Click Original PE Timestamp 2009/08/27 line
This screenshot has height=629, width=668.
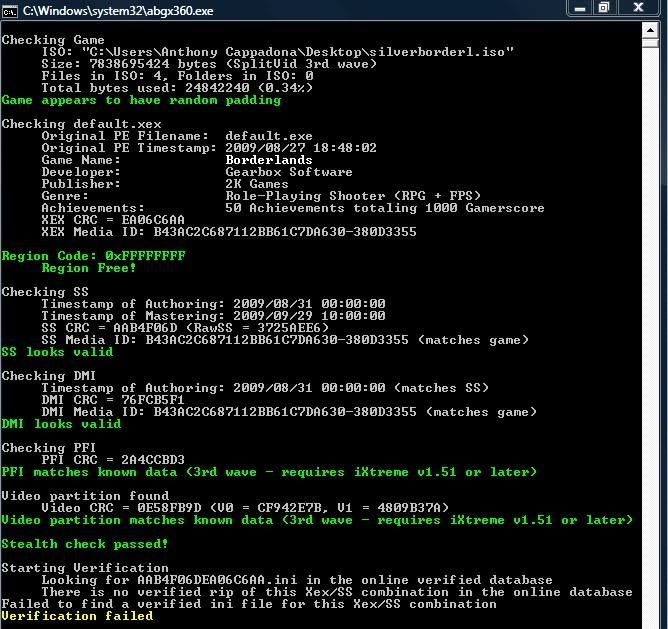[x=209, y=148]
